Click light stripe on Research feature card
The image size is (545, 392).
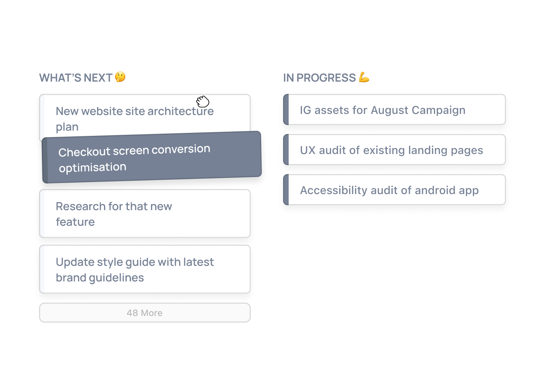click(x=42, y=213)
